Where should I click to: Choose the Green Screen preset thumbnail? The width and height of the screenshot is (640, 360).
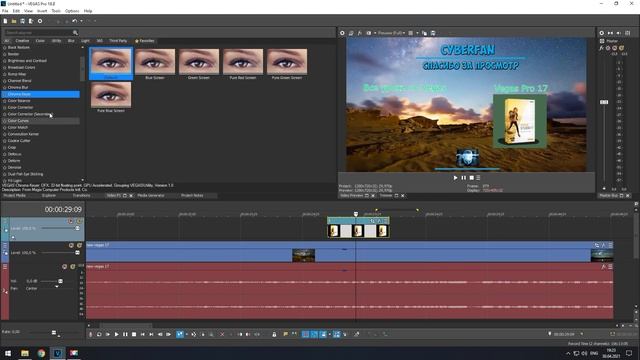pos(199,61)
